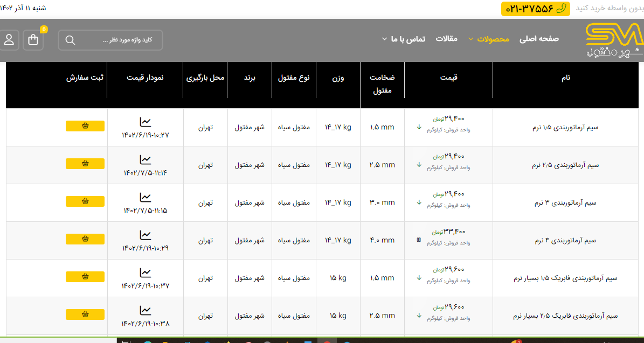Open the سیم آرماتوربندی ۳ نرم product link
The height and width of the screenshot is (343, 644).
(565, 203)
